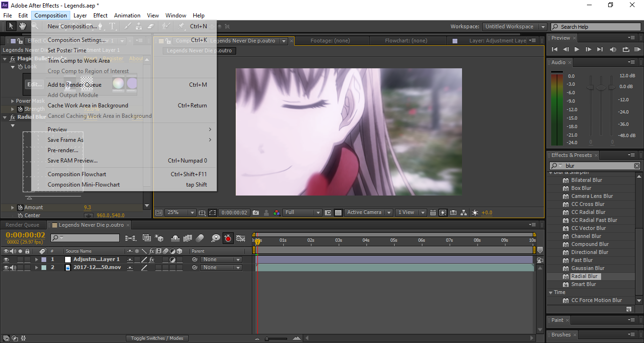Click Toggle Switches / Modes button
Viewport: 644px width, 343px height.
tap(157, 338)
